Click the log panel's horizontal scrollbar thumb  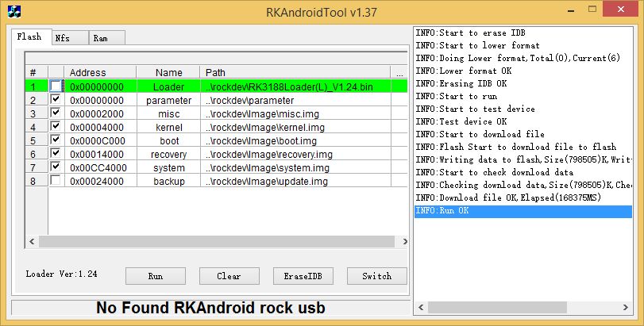click(x=497, y=307)
